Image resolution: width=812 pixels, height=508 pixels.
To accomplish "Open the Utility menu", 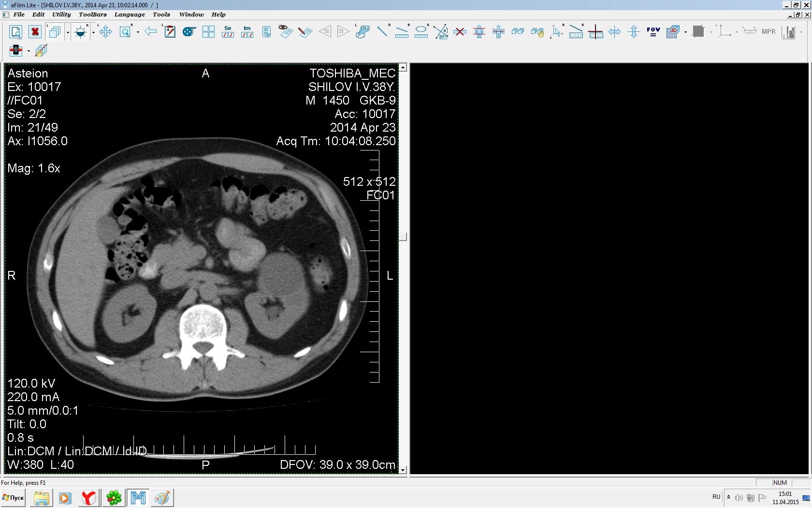I will tap(61, 15).
